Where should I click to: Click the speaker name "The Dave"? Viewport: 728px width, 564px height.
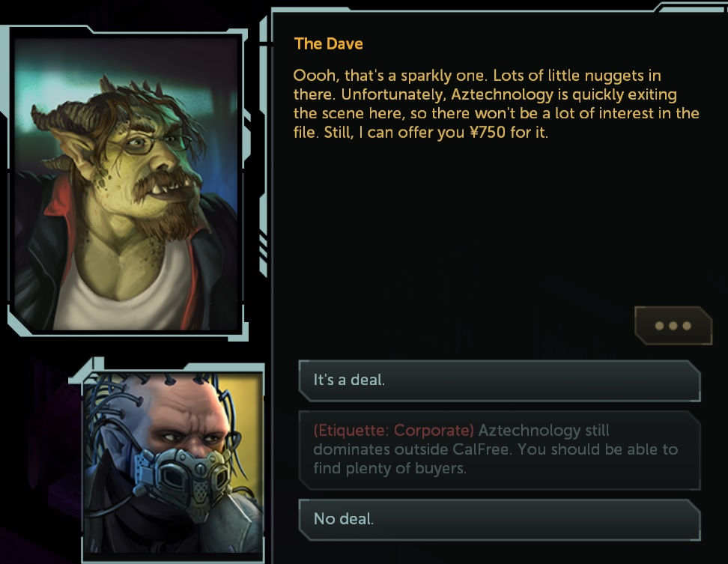click(328, 43)
